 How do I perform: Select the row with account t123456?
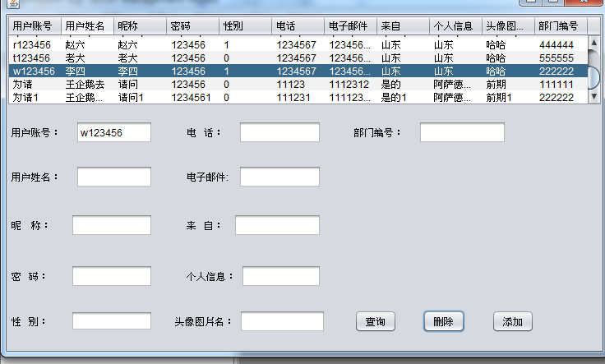point(298,58)
